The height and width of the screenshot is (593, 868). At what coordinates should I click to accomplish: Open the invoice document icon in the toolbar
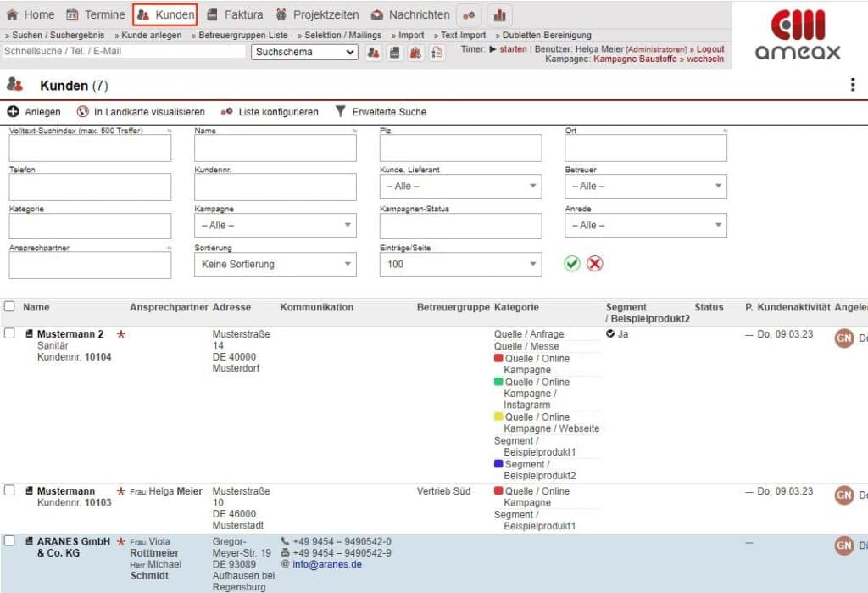point(436,53)
